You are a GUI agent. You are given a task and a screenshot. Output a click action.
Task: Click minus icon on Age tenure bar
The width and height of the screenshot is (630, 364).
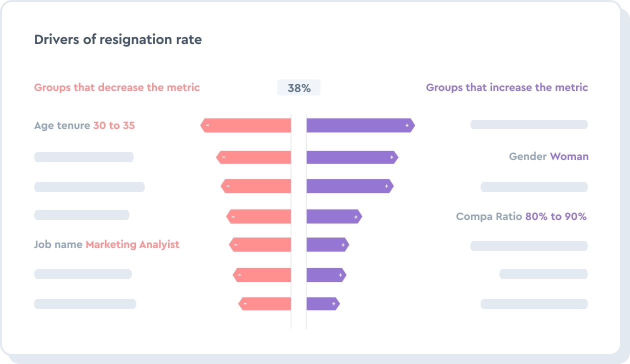(207, 125)
